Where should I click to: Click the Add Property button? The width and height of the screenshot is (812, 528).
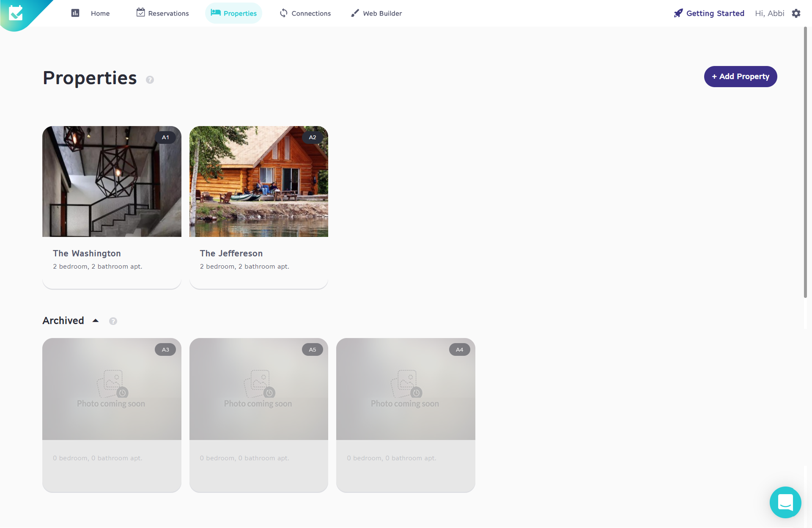(741, 77)
